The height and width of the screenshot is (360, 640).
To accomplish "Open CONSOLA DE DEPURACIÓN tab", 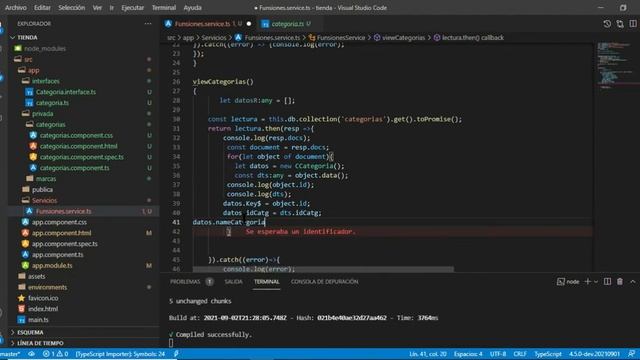I will [324, 282].
